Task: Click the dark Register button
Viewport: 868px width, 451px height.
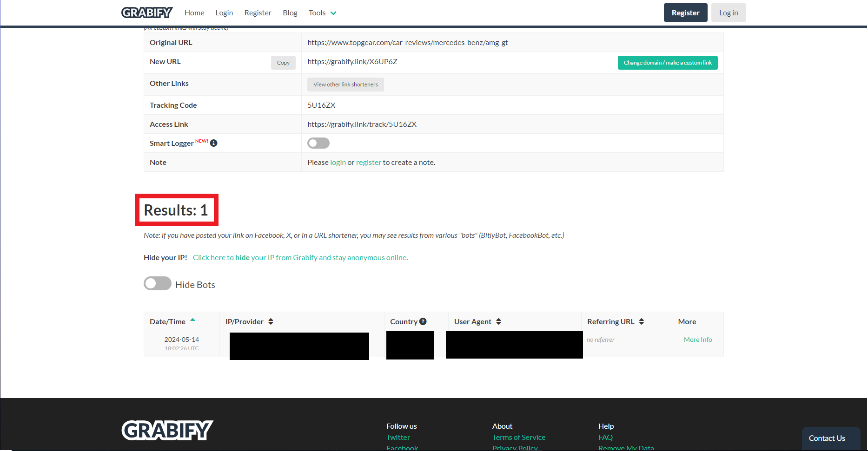Action: 685,13
